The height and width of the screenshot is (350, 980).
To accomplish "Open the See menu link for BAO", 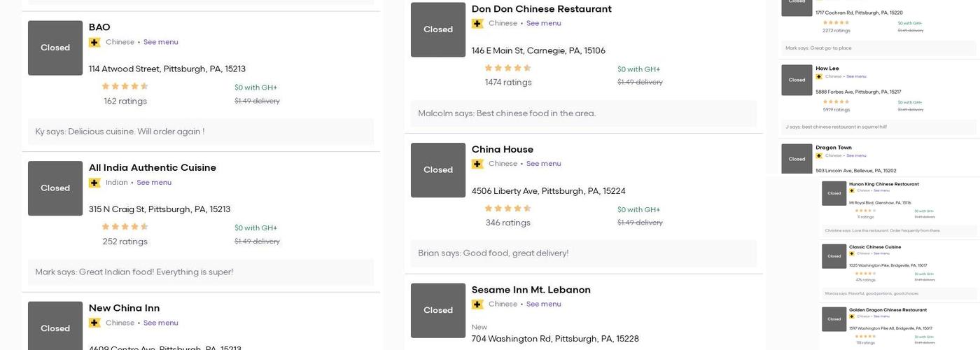I will pos(160,42).
